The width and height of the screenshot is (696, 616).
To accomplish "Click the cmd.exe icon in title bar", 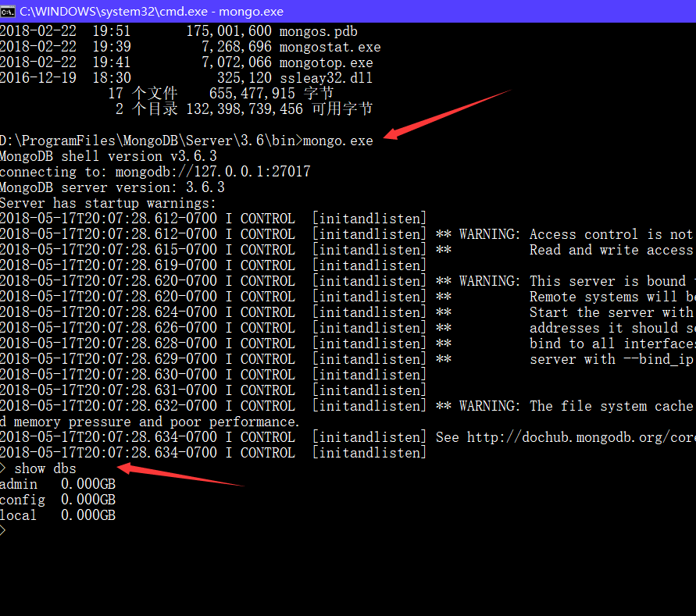I will (x=8, y=11).
